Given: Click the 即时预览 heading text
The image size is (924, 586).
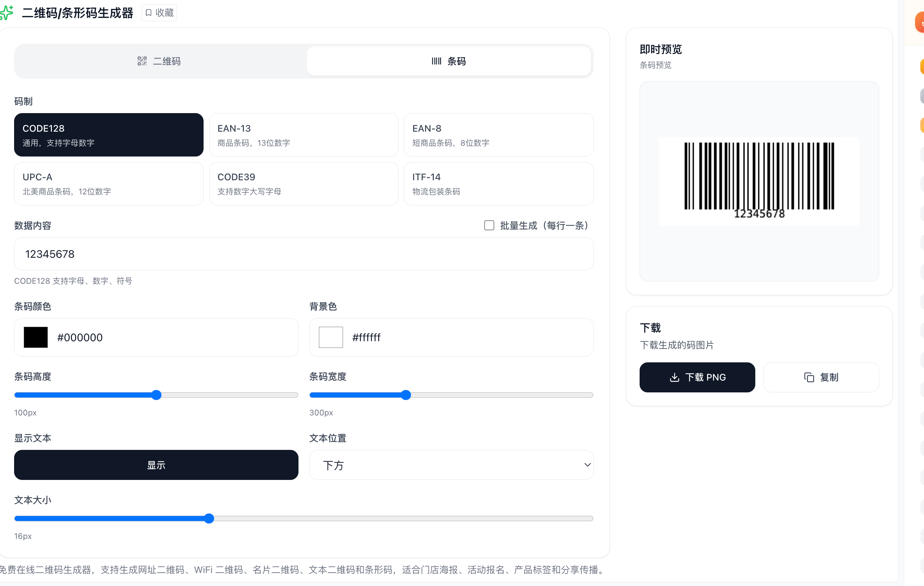Looking at the screenshot, I should (x=660, y=49).
